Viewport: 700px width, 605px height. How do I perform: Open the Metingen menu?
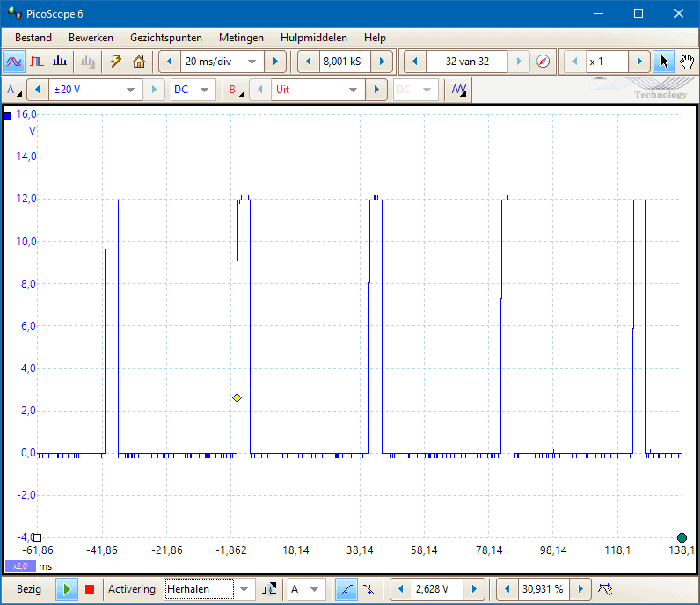coord(241,38)
